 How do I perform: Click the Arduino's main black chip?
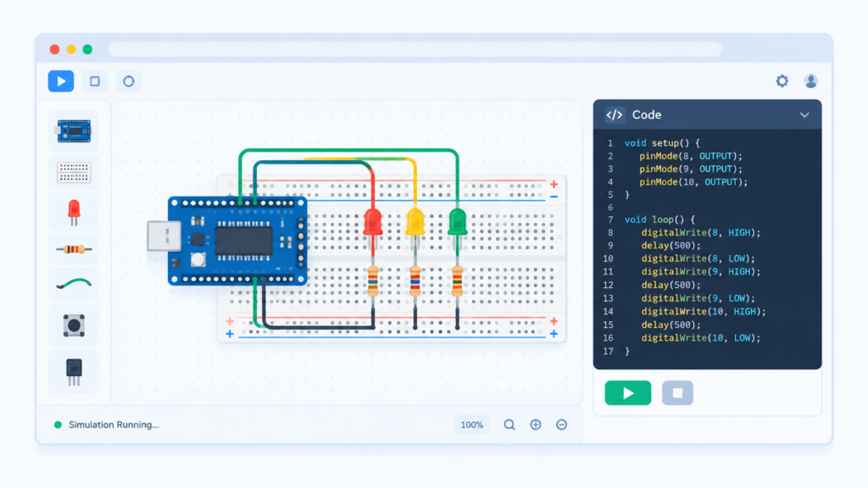click(243, 241)
